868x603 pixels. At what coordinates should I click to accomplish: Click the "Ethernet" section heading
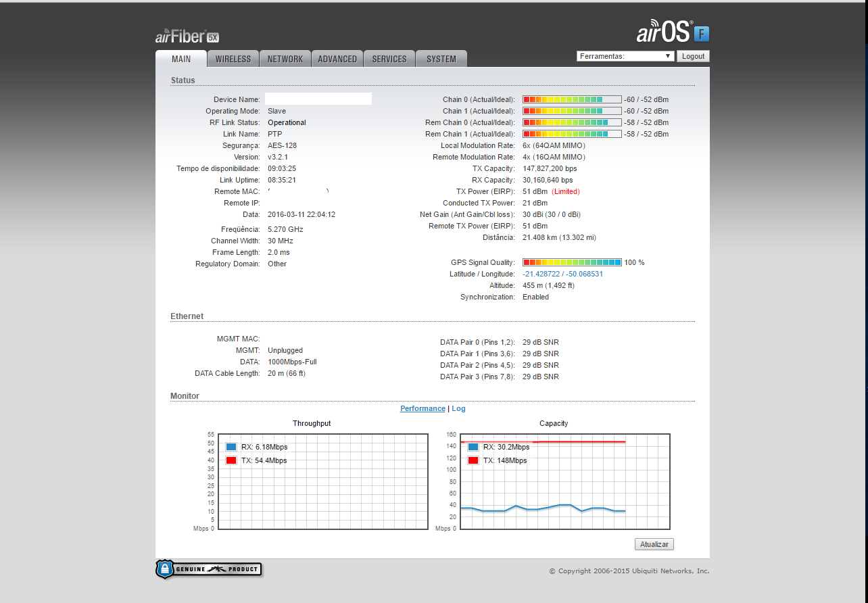[187, 316]
